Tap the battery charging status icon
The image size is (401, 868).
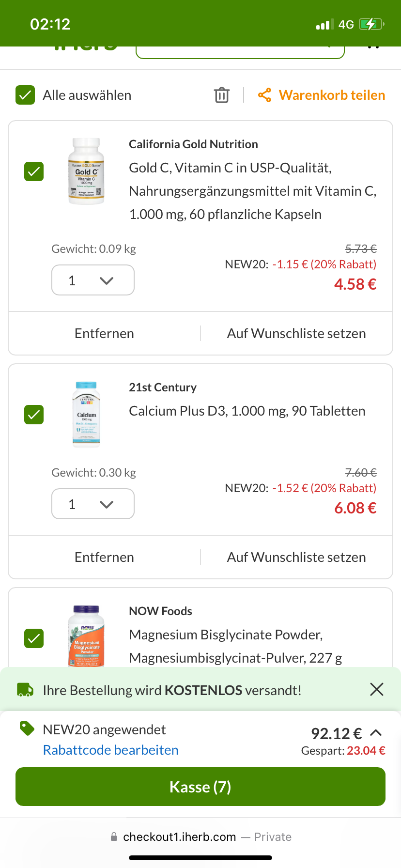tap(371, 24)
